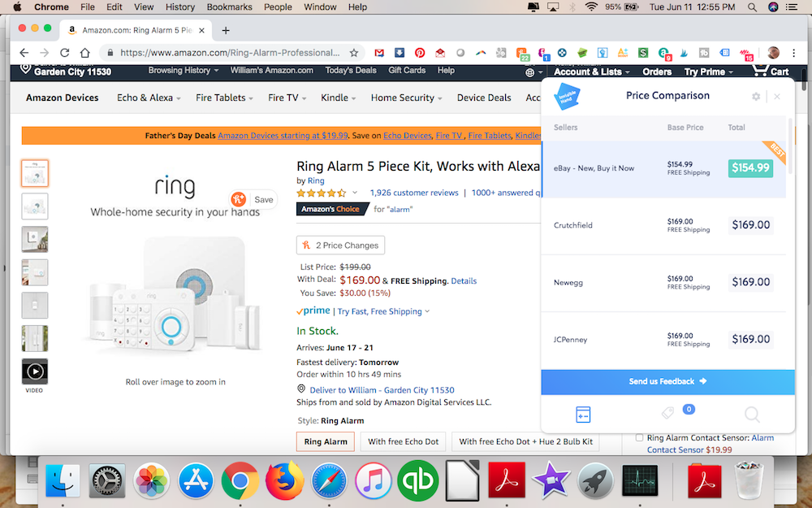Click Today's Deals link
The height and width of the screenshot is (508, 812).
pos(351,70)
